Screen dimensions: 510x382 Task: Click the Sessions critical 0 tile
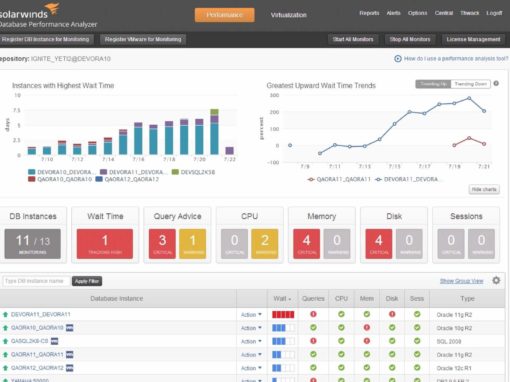[451, 244]
